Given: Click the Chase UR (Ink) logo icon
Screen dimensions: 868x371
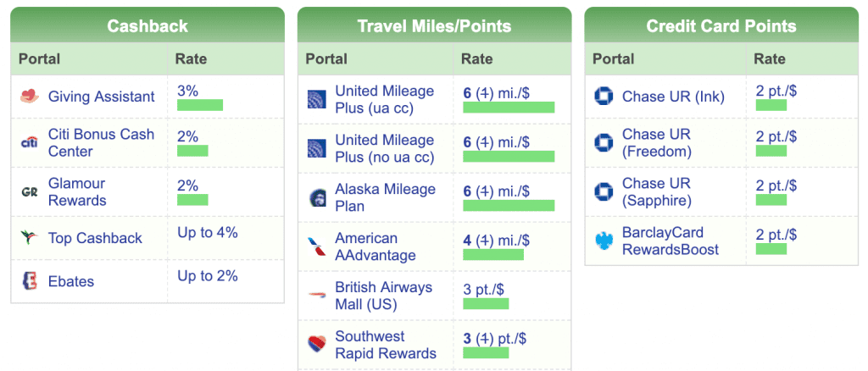Looking at the screenshot, I should pyautogui.click(x=604, y=97).
